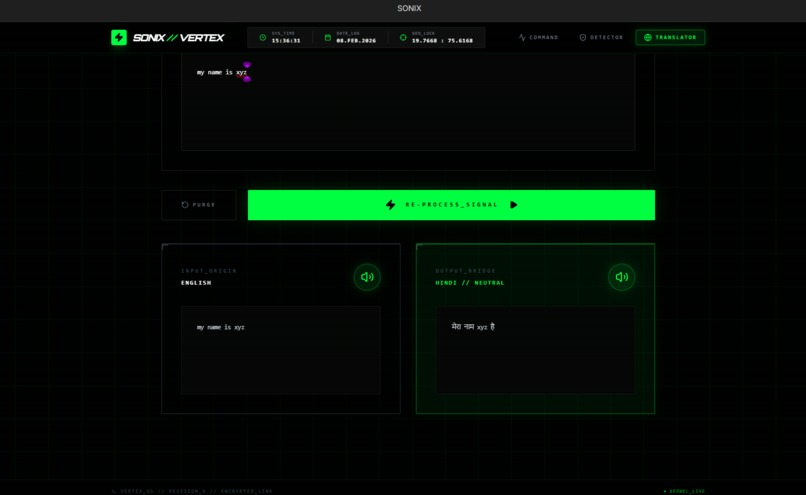Play audio for the English input panel
Viewport: 806px width, 495px height.
(x=367, y=277)
